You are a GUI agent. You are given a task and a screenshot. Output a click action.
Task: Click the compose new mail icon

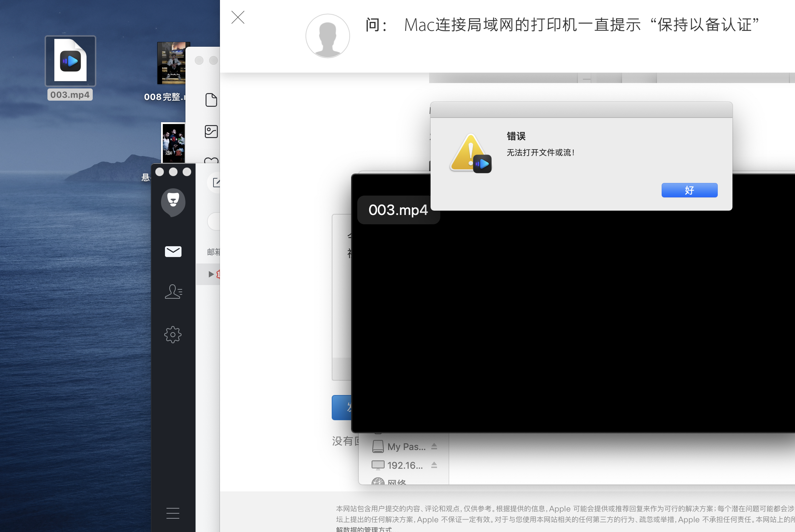point(216,183)
